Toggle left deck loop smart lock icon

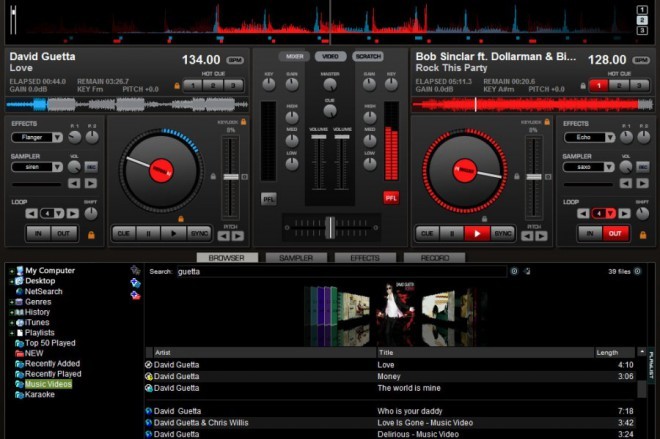91,235
